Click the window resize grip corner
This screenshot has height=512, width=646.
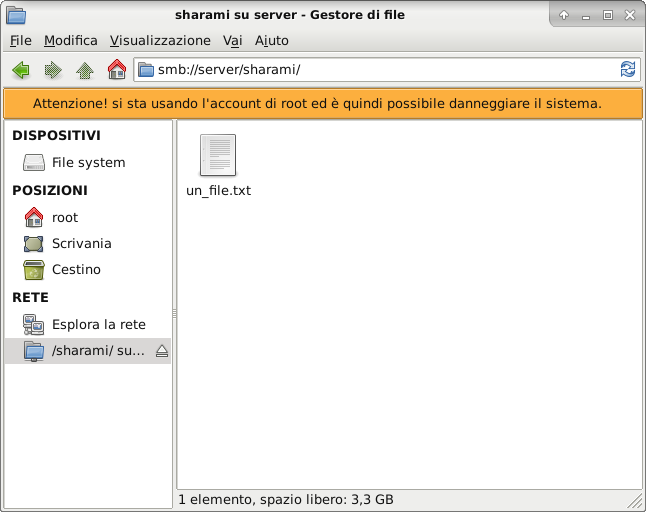point(635,501)
